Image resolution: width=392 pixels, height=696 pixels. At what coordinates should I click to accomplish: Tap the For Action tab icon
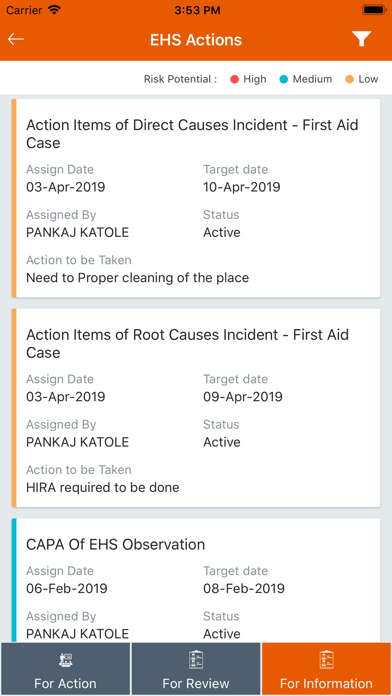click(x=65, y=660)
